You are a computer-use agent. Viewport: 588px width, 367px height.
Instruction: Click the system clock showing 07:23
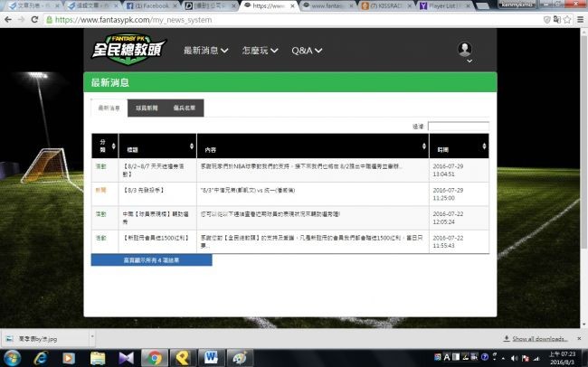point(562,358)
